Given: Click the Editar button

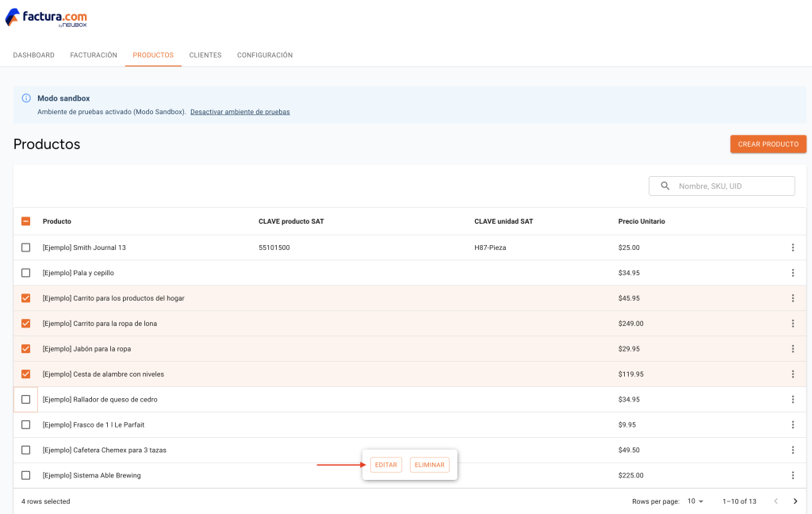Looking at the screenshot, I should coord(386,465).
